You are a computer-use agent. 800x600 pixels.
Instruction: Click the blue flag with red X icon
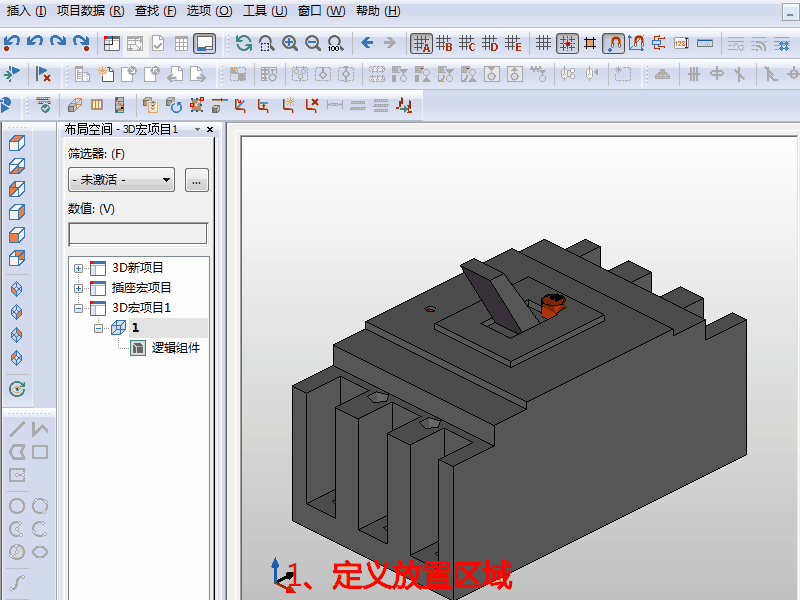pos(43,74)
